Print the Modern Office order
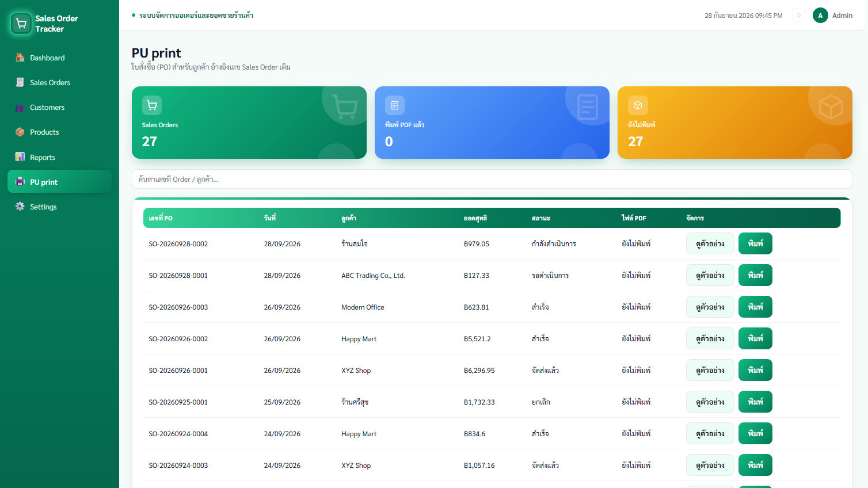868x488 pixels. (x=755, y=307)
